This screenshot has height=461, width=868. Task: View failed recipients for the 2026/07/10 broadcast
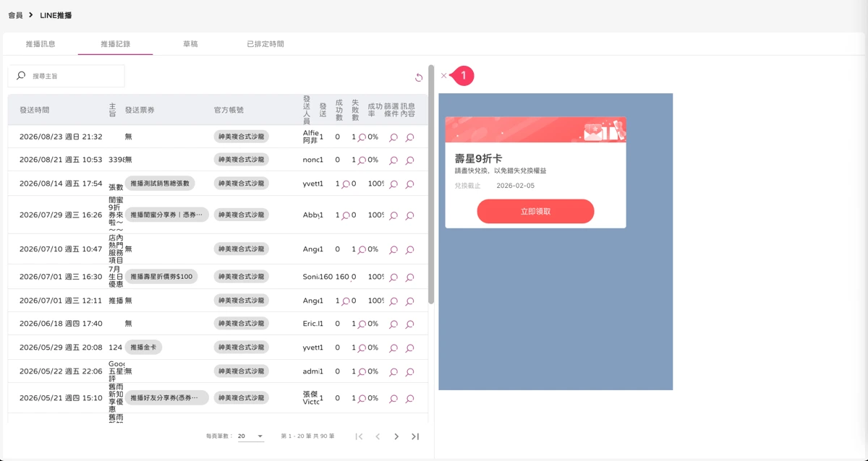tap(362, 250)
